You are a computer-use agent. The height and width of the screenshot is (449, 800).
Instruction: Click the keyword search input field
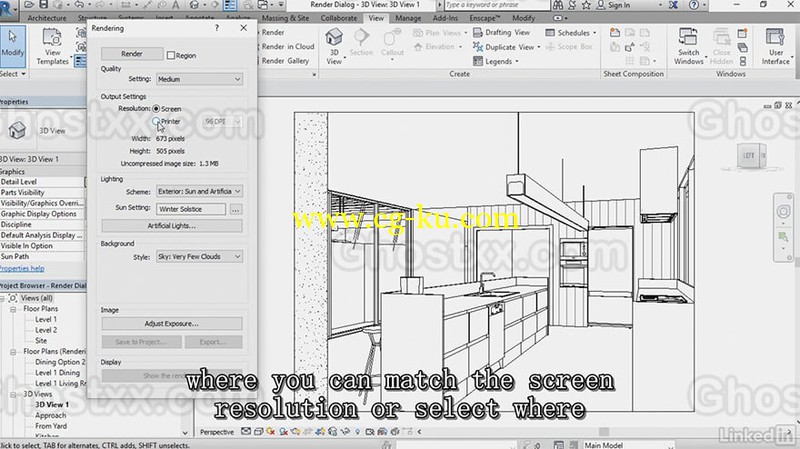(x=495, y=5)
